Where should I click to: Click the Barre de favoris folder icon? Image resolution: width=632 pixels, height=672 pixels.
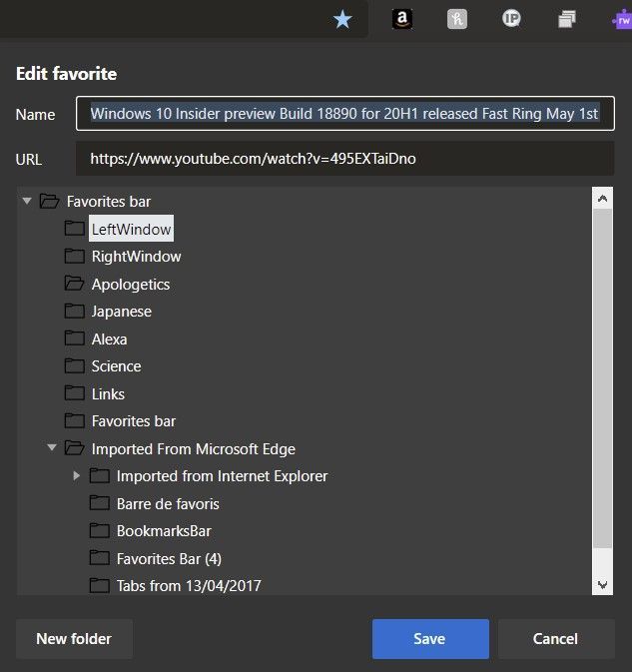click(x=100, y=502)
